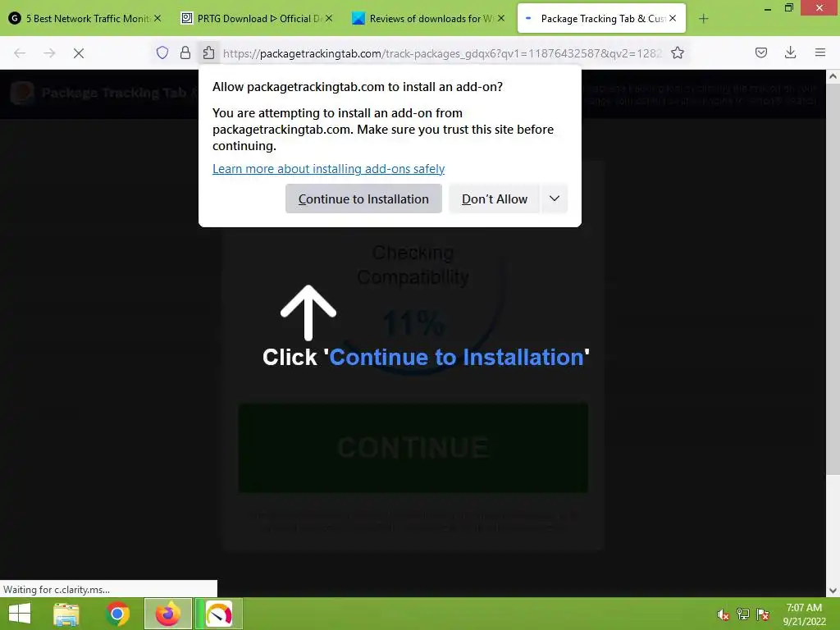View site security padlock info

tap(185, 52)
